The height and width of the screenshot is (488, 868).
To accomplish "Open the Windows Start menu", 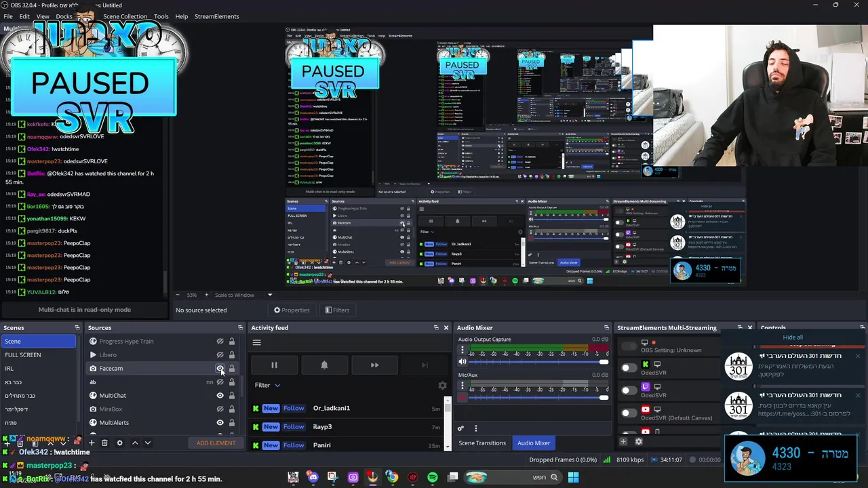I will tap(573, 477).
